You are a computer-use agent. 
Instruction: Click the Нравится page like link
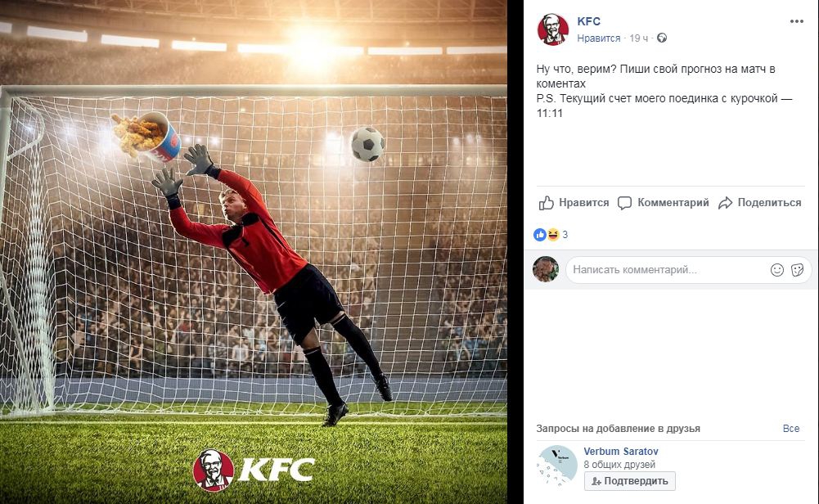(599, 38)
